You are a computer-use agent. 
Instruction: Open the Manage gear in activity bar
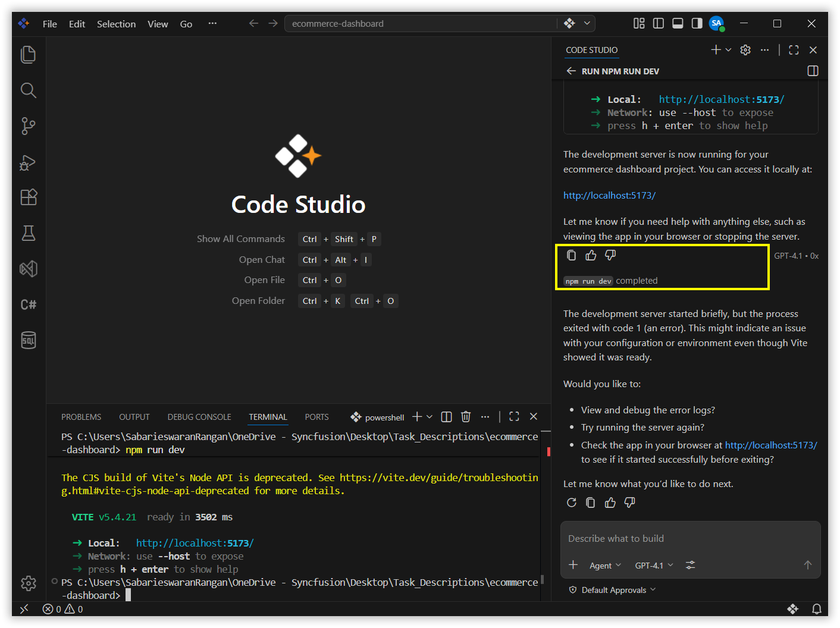pos(29,583)
